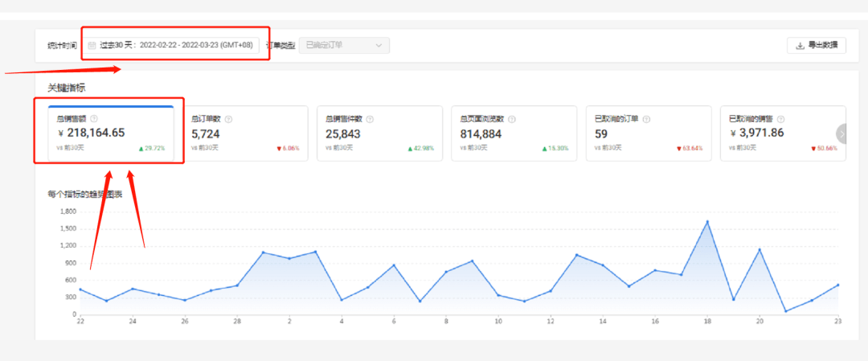Click help icon next to 总销售件数
This screenshot has height=361, width=868.
[x=370, y=119]
